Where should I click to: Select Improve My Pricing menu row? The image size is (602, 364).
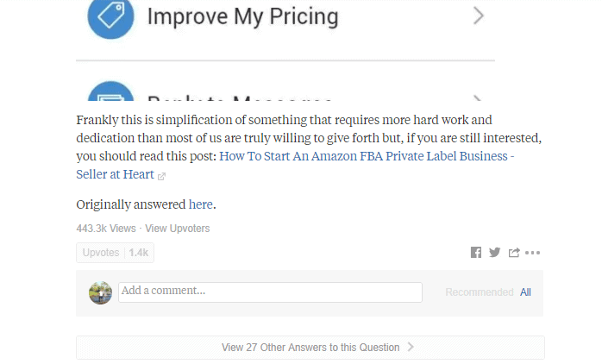pos(285,17)
